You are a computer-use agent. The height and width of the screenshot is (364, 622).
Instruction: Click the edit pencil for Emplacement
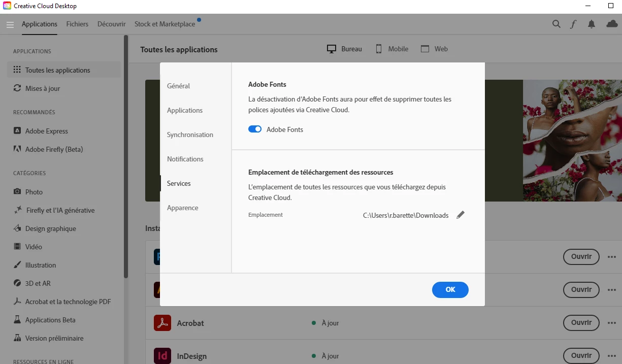tap(460, 215)
